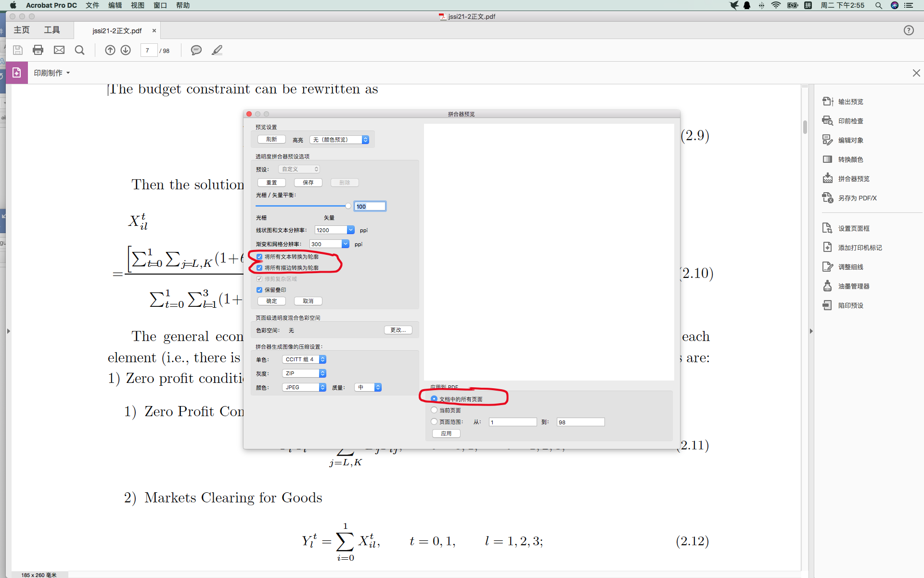Open the 视图 menu in menu bar
Image resolution: width=924 pixels, height=578 pixels.
point(137,5)
